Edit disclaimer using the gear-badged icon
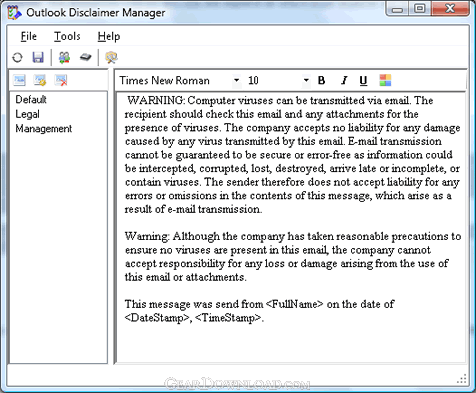 coord(40,80)
